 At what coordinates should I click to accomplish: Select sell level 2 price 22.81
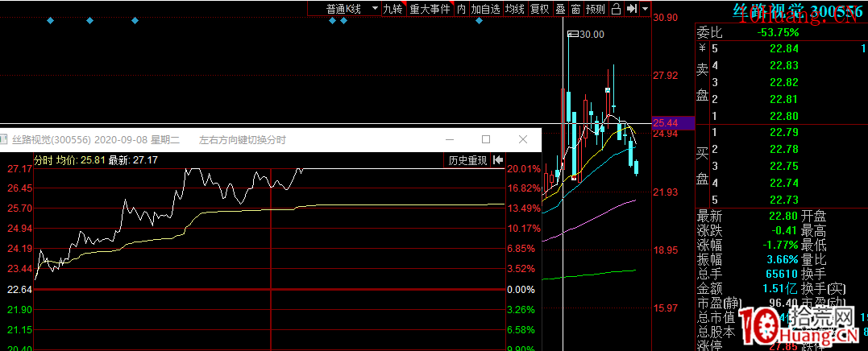coord(784,100)
